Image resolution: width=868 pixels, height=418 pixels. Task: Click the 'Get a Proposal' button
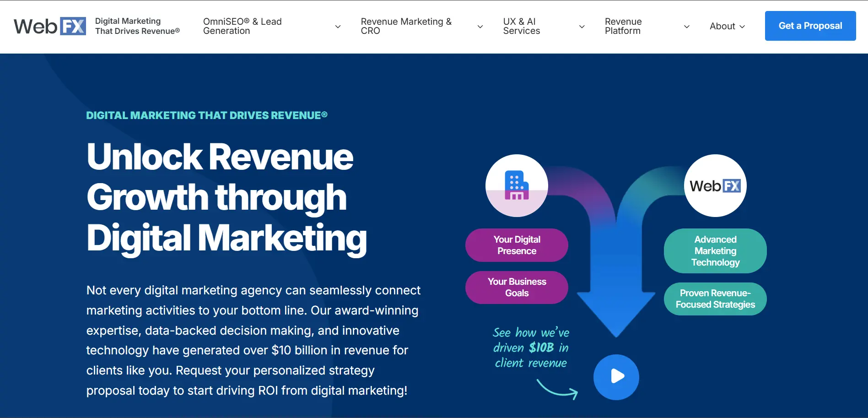(x=810, y=26)
